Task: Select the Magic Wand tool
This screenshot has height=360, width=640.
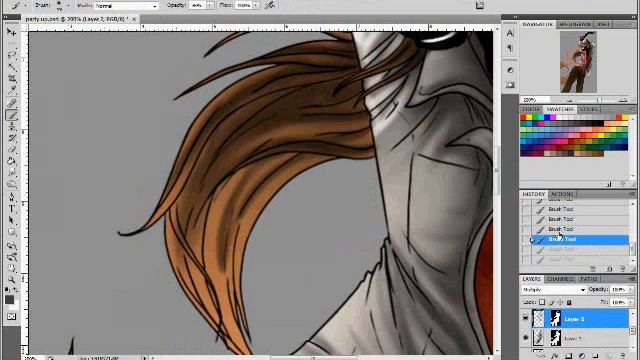Action: [x=11, y=66]
